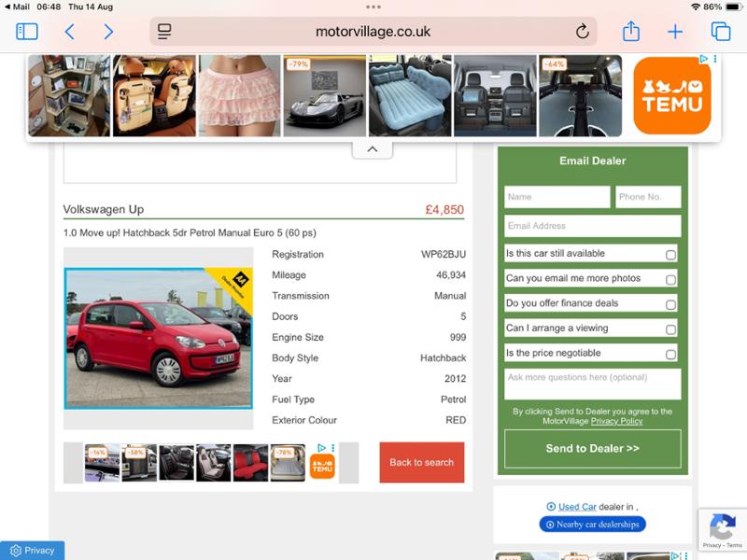747x560 pixels.
Task: Go back with the left arrow
Action: 69,32
